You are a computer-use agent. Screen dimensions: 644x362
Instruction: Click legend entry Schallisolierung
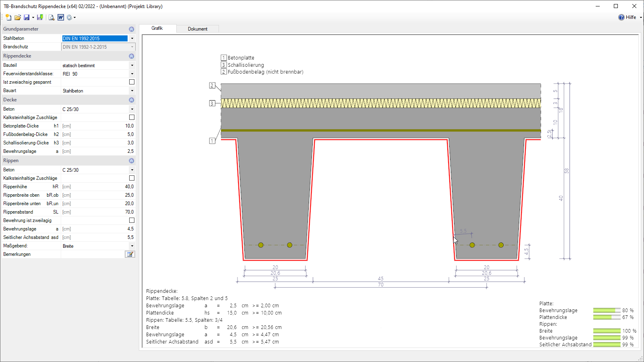pos(246,65)
